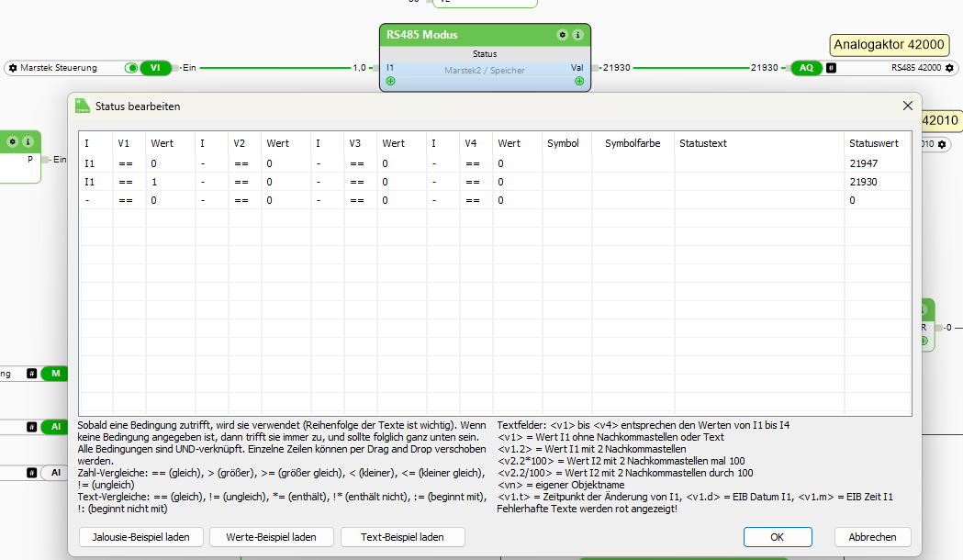
Task: Add output via plus below Val
Action: 579,81
